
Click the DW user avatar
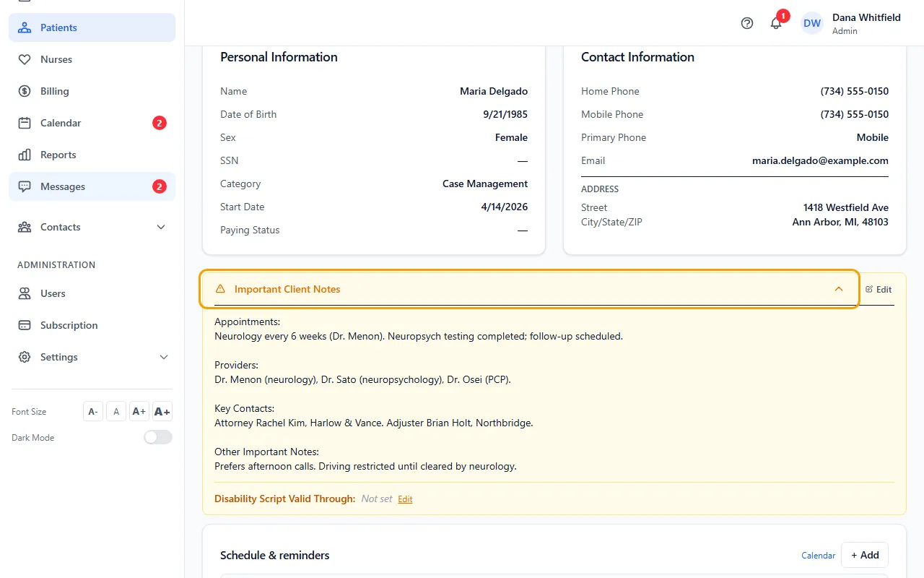click(x=812, y=23)
